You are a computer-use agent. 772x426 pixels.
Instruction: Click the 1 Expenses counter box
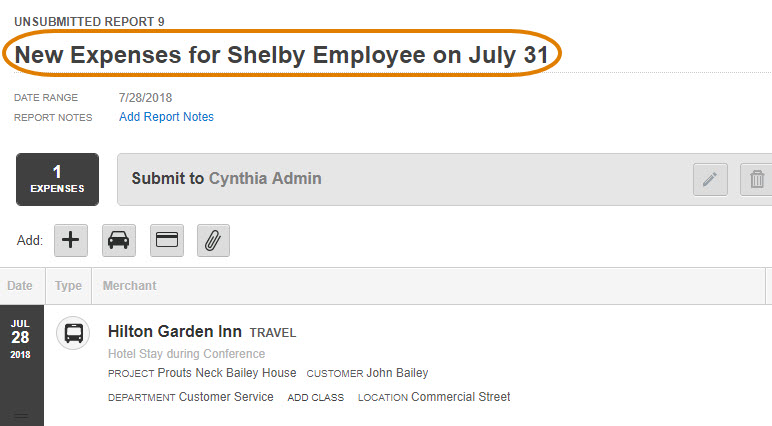(x=57, y=179)
